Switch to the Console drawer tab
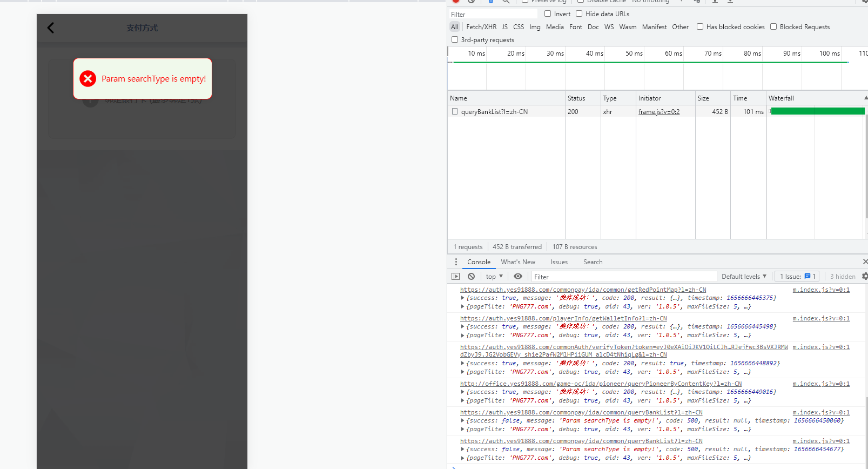868x469 pixels. [x=479, y=262]
